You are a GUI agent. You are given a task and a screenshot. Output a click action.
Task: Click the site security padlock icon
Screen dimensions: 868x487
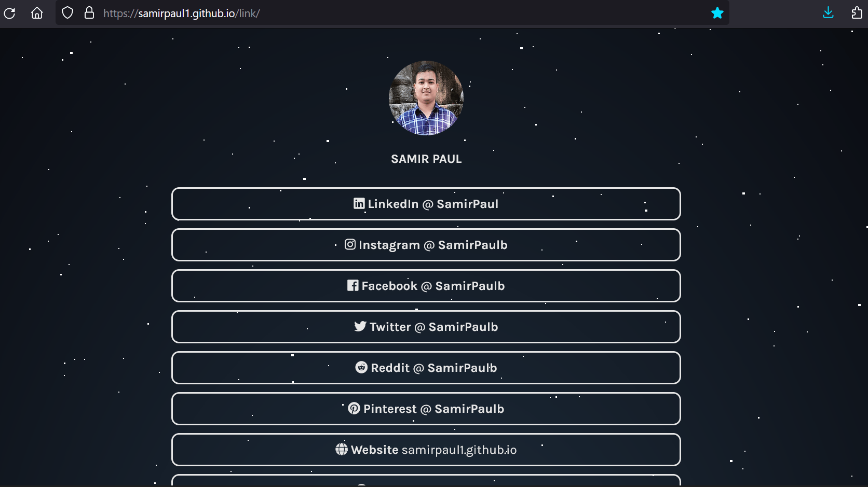(x=89, y=13)
